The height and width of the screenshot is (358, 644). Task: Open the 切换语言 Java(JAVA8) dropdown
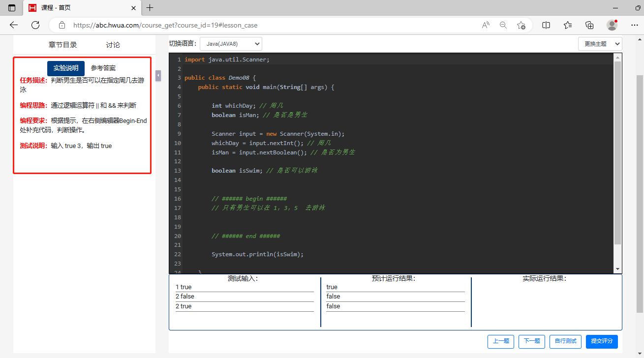[231, 44]
